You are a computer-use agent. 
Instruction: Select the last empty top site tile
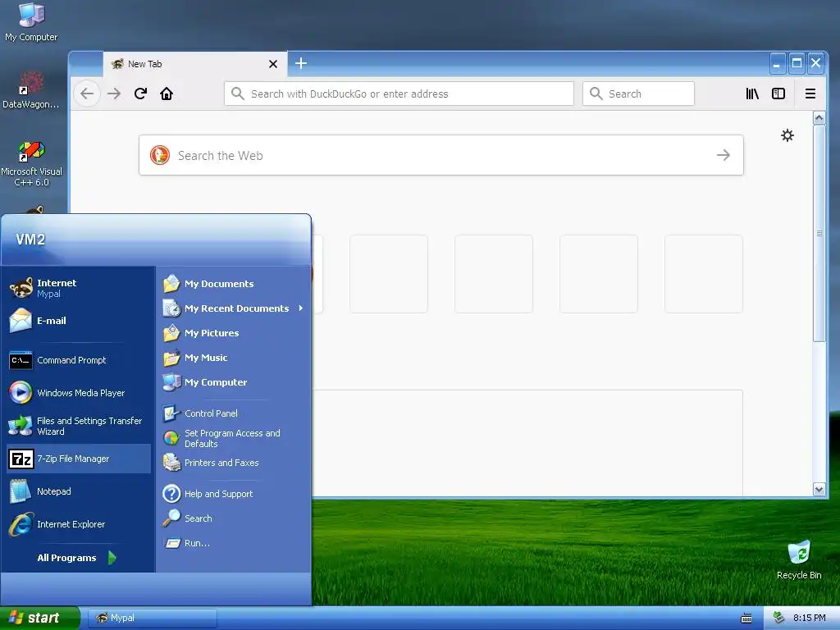703,274
